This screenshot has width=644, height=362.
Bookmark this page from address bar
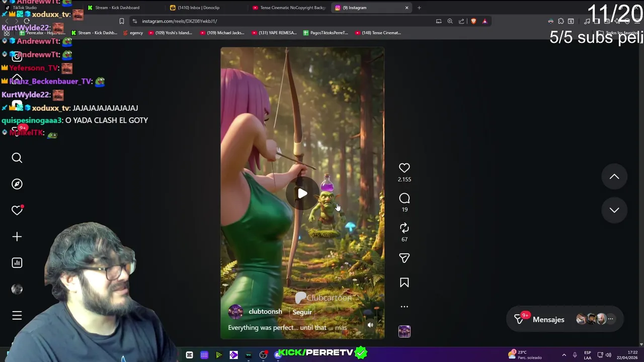click(121, 21)
